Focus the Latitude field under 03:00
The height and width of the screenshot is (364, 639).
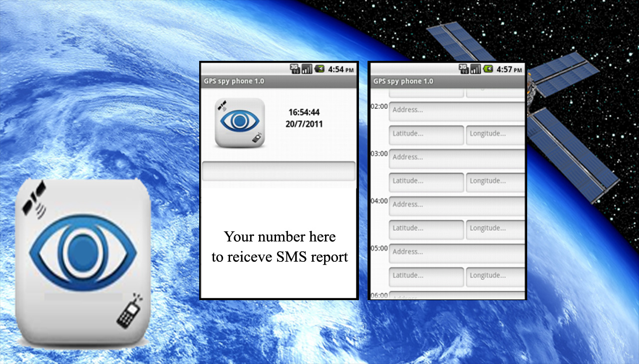[426, 182]
